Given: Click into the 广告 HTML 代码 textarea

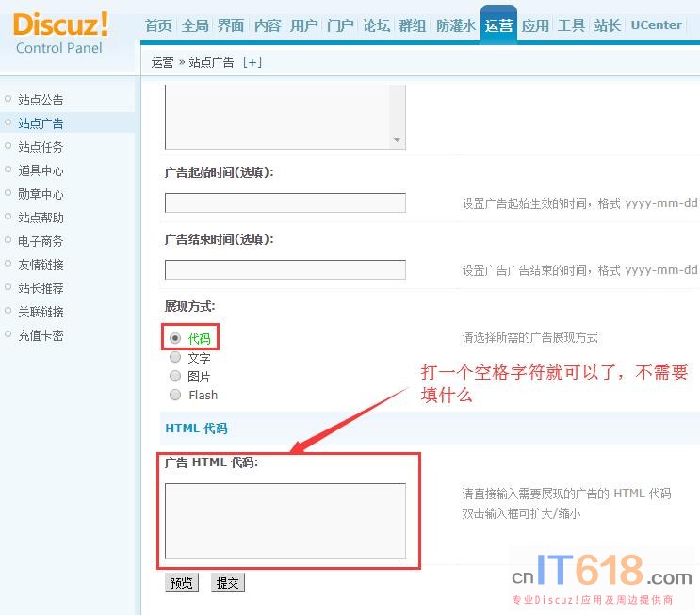Looking at the screenshot, I should coord(285,521).
